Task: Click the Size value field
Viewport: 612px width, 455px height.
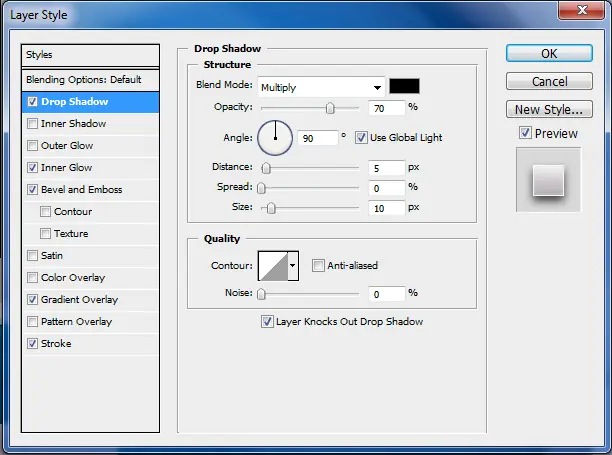Action: tap(387, 208)
